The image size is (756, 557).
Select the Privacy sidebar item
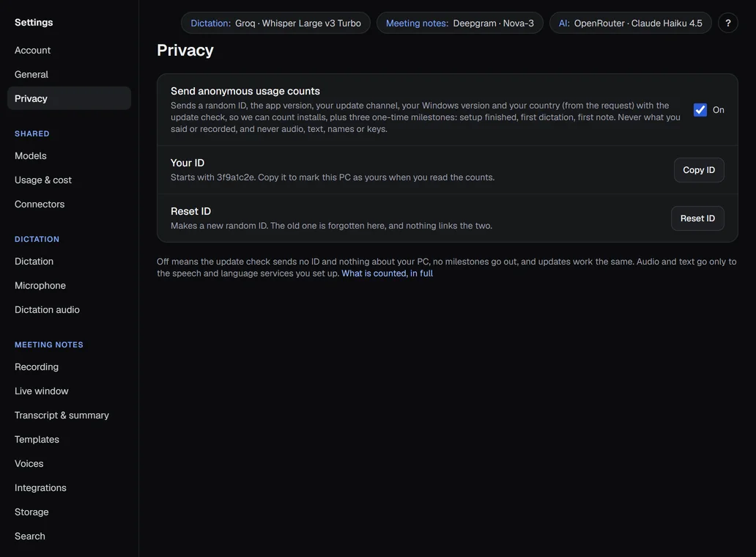[x=69, y=98]
